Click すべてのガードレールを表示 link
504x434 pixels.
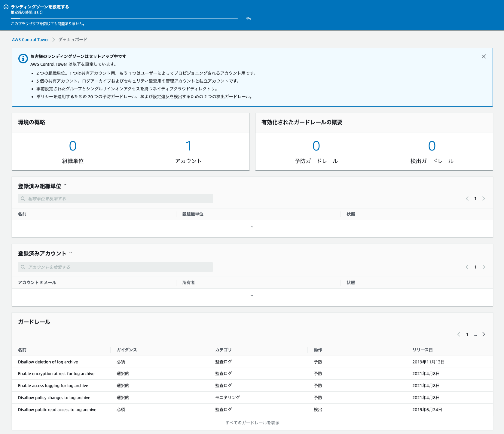(x=252, y=423)
